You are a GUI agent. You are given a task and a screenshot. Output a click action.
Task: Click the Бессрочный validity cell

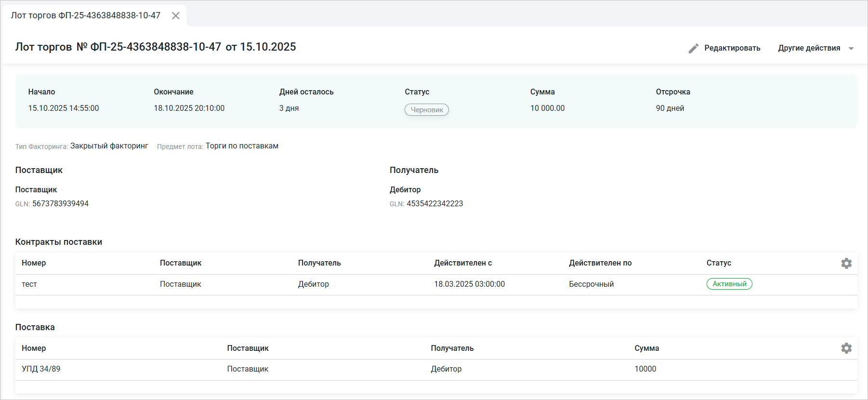591,284
